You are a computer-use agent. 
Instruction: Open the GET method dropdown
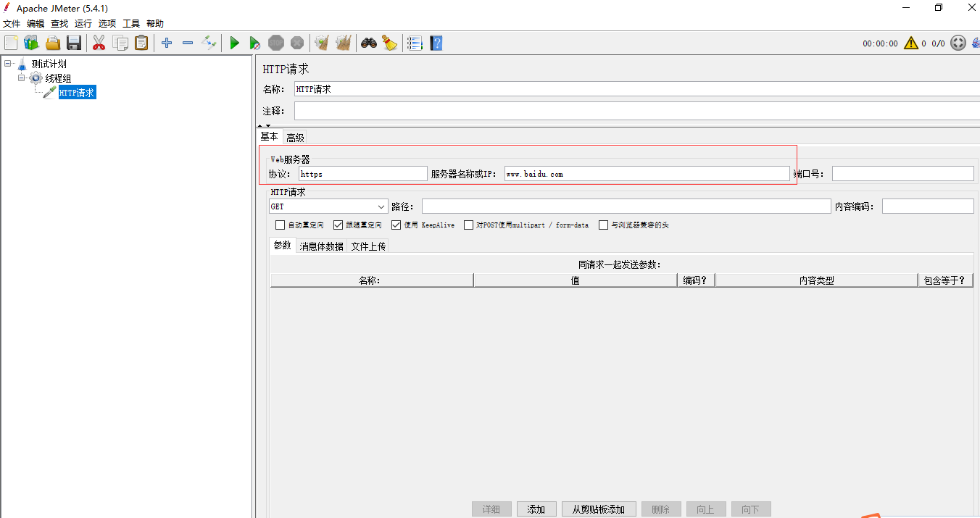coord(328,206)
